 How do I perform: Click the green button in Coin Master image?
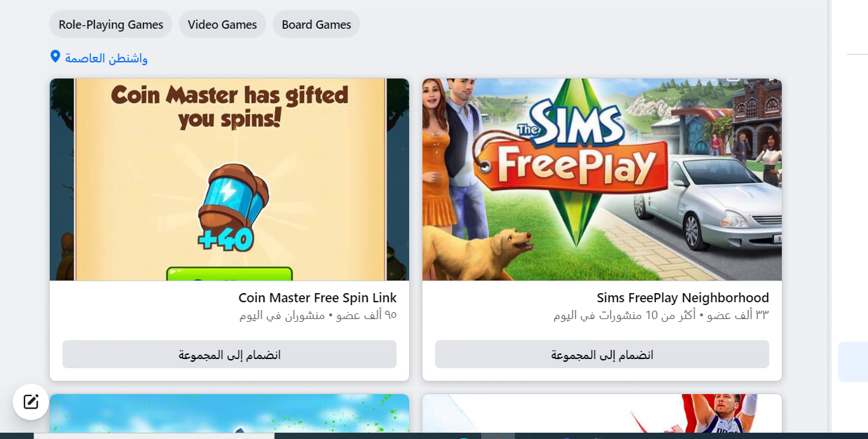click(x=229, y=273)
